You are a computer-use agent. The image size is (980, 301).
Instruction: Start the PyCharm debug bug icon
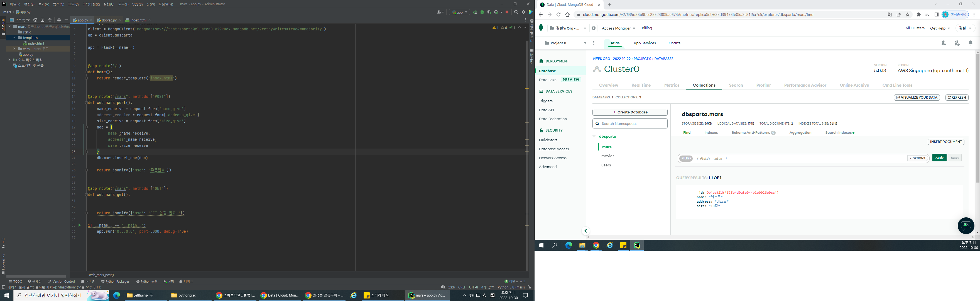482,12
